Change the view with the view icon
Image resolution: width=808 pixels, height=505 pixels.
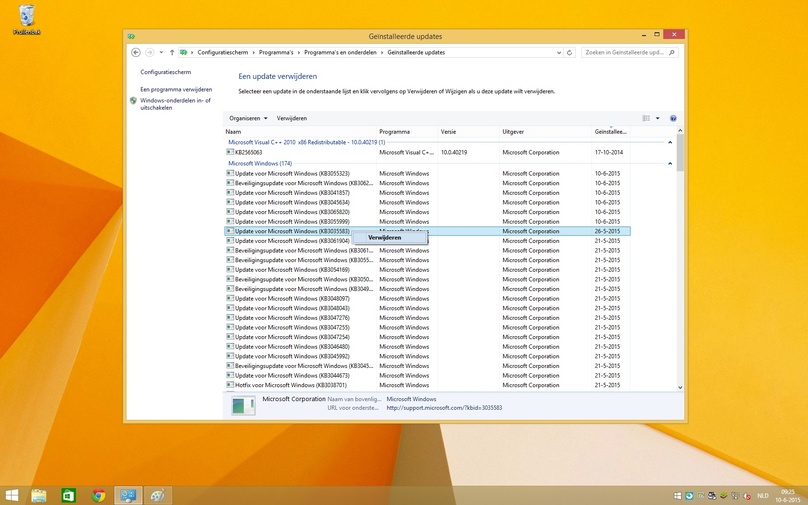(x=646, y=119)
